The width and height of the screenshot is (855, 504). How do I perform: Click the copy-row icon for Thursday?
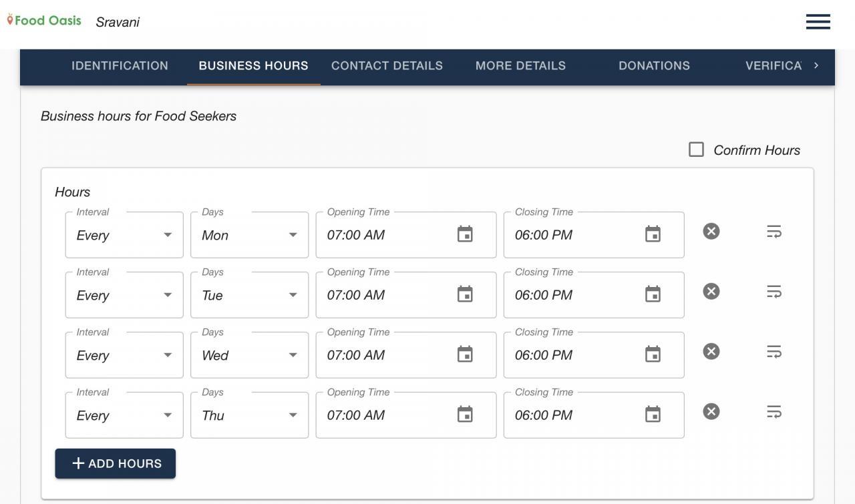(774, 412)
